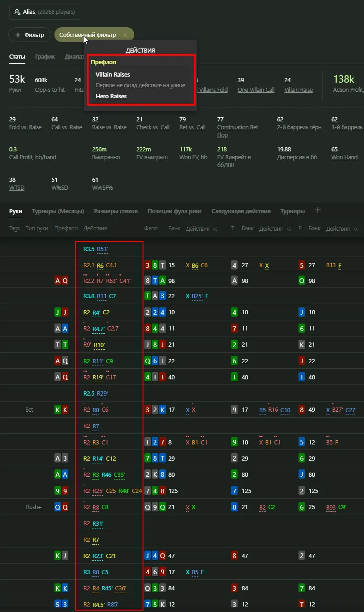Open the Следующее действие tab

point(241,211)
